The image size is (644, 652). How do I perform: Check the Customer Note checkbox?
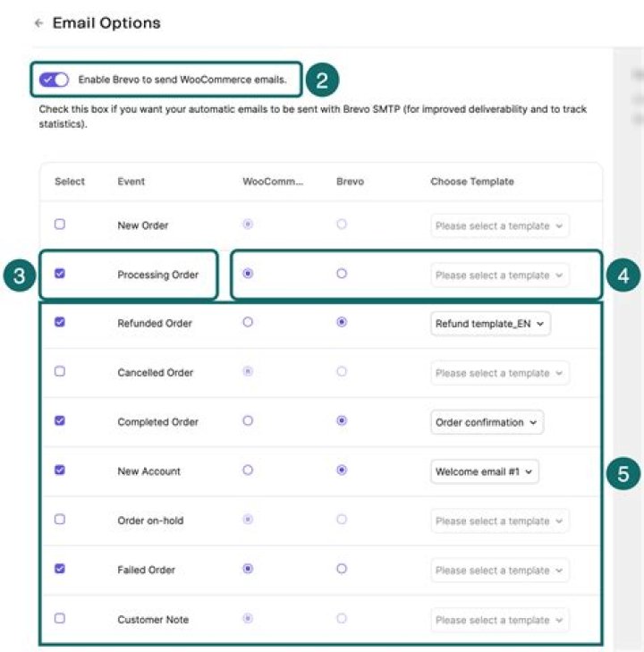(60, 618)
